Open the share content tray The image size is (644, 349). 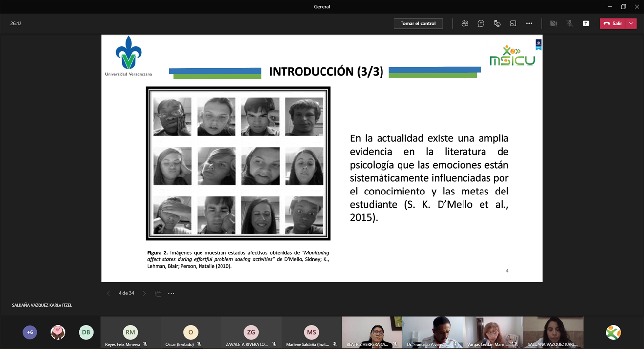585,23
